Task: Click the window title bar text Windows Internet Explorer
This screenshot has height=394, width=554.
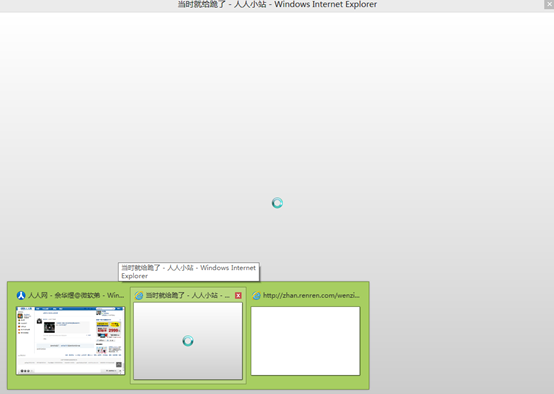Action: coord(277,5)
